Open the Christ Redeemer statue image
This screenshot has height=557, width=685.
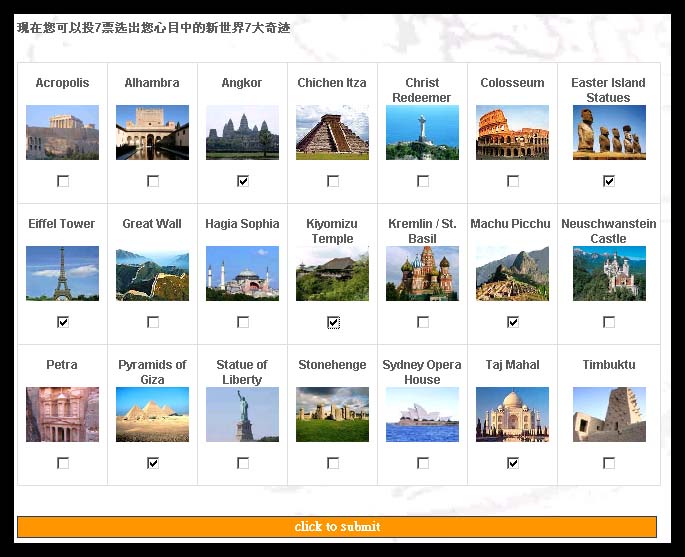[422, 132]
